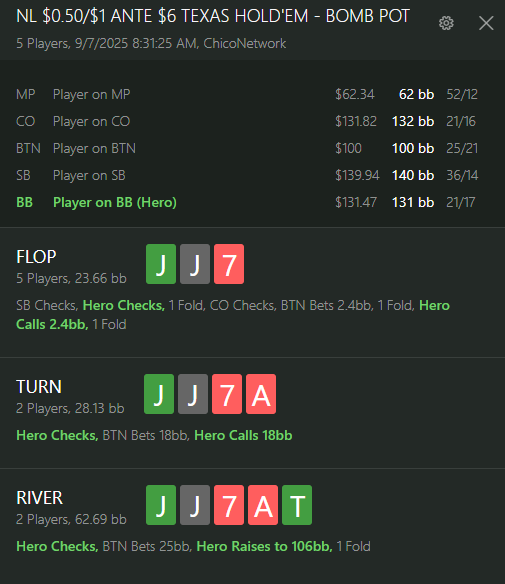Click the red 7 card on the flop
Image resolution: width=505 pixels, height=584 pixels.
pos(229,264)
